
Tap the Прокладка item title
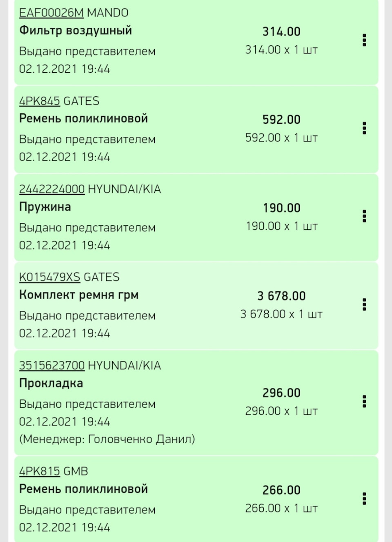(x=51, y=383)
